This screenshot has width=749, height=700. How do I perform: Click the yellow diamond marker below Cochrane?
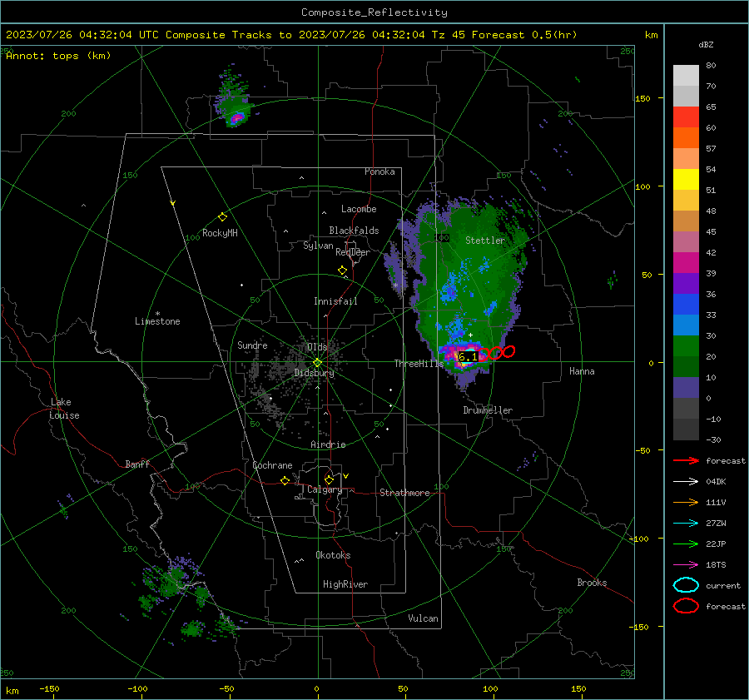(285, 480)
